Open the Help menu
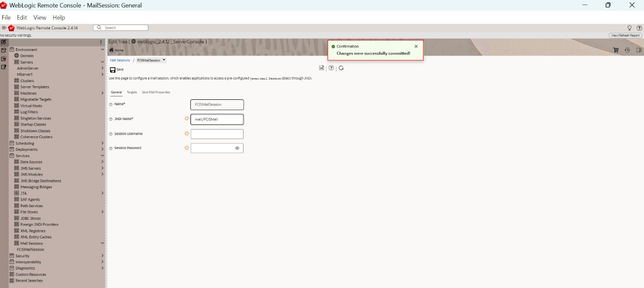 [59, 18]
